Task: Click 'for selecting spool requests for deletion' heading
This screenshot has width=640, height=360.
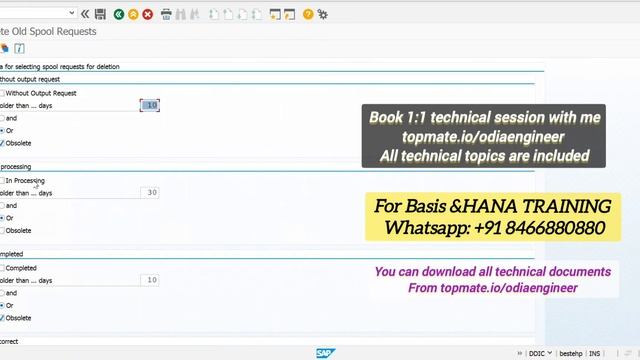Action: 62,67
